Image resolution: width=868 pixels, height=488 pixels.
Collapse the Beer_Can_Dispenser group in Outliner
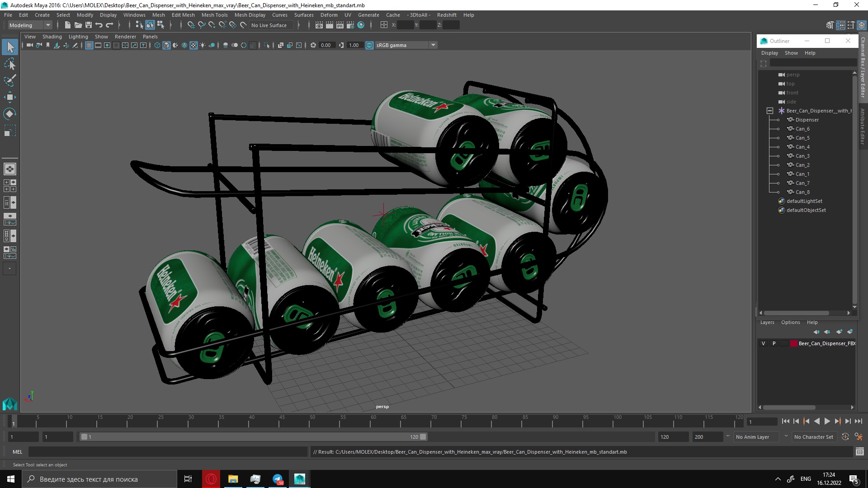tap(770, 111)
